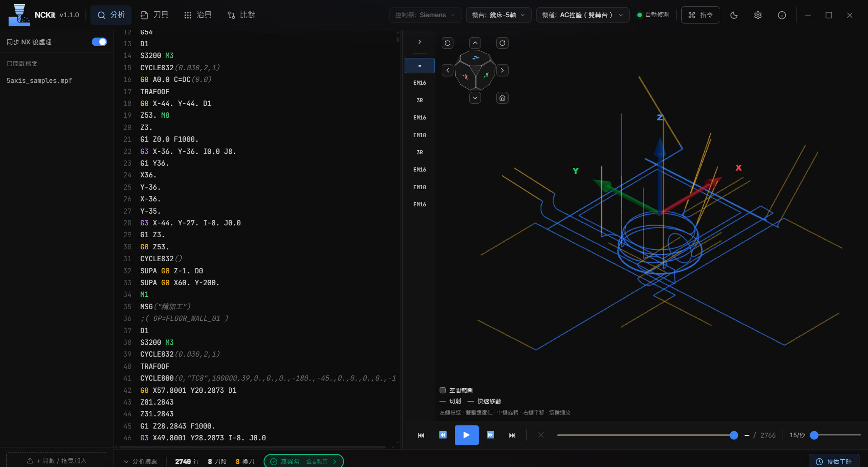The image size is (868, 467).
Task: Step backward one block
Action: 443,435
